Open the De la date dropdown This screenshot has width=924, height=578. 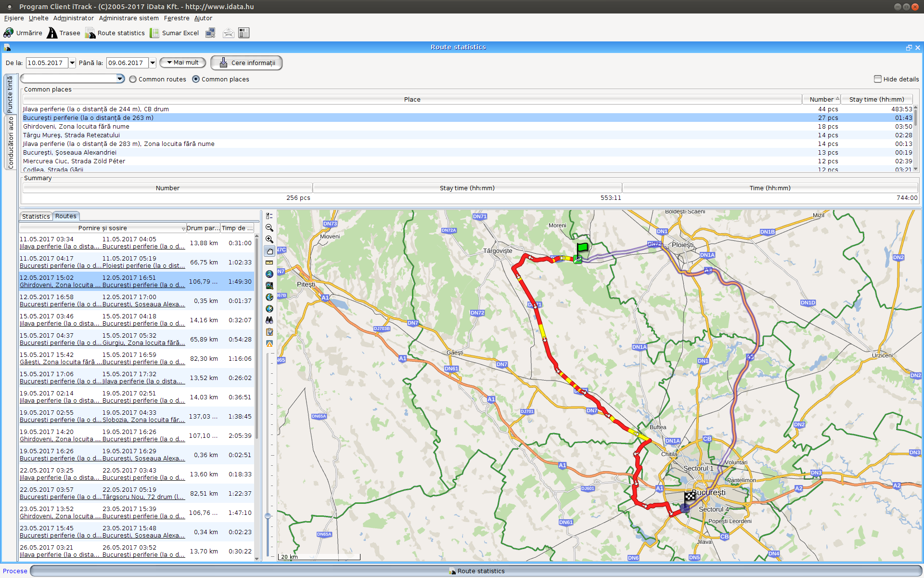72,63
